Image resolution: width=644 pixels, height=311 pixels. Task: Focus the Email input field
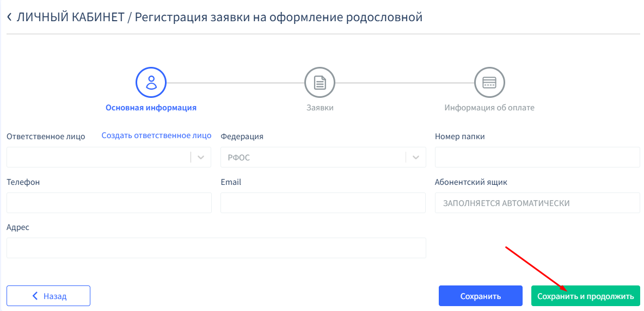point(323,203)
